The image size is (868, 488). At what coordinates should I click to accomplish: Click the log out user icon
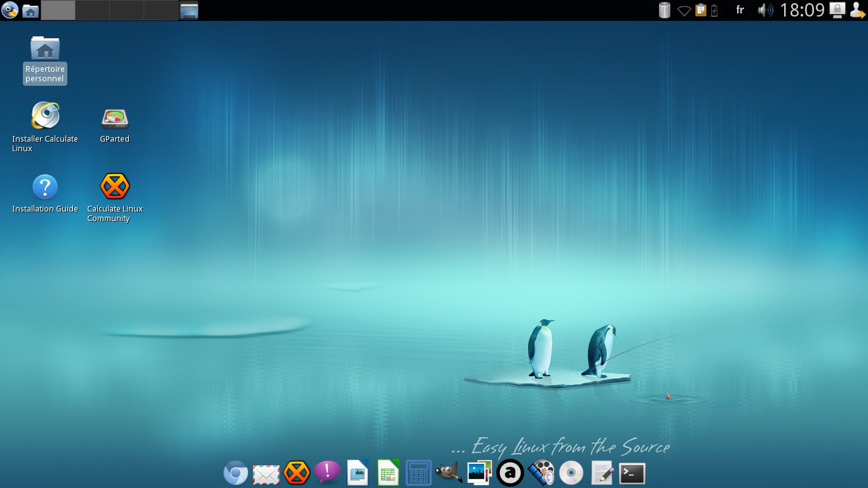(857, 10)
